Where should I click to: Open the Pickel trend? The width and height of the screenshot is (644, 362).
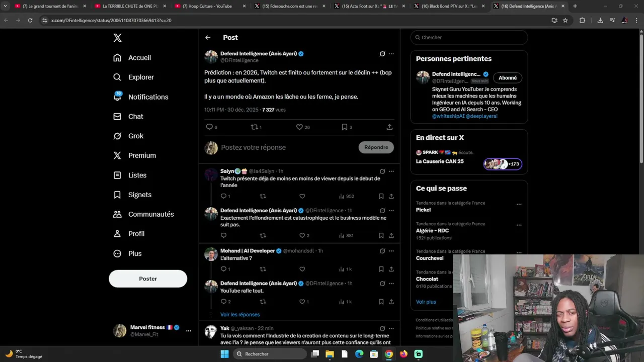423,210
